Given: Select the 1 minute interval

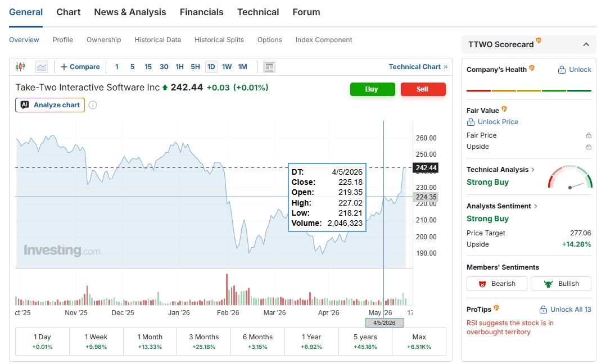Looking at the screenshot, I should point(117,67).
